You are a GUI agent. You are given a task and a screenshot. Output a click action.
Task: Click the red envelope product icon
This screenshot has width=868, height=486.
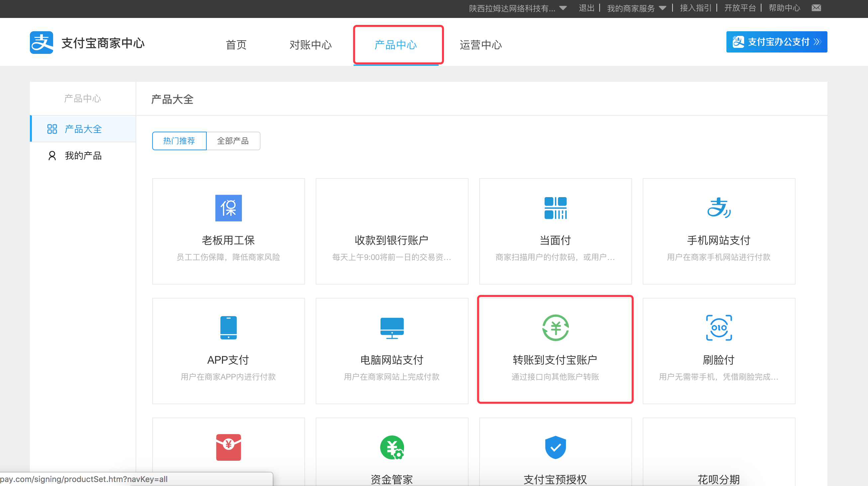coord(228,447)
